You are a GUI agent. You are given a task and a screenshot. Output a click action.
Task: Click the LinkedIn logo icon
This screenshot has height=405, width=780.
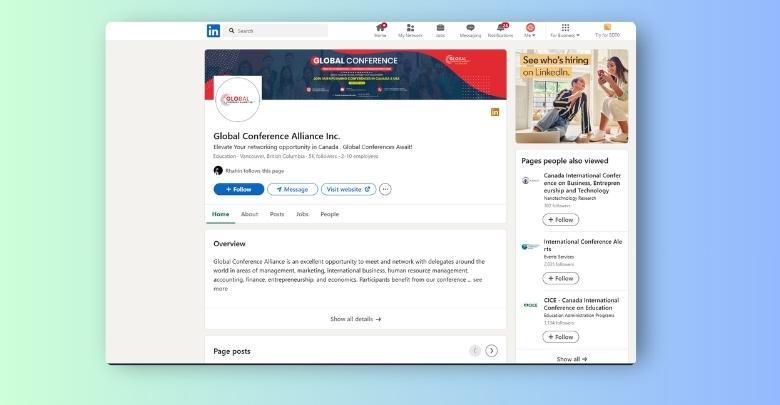point(213,31)
